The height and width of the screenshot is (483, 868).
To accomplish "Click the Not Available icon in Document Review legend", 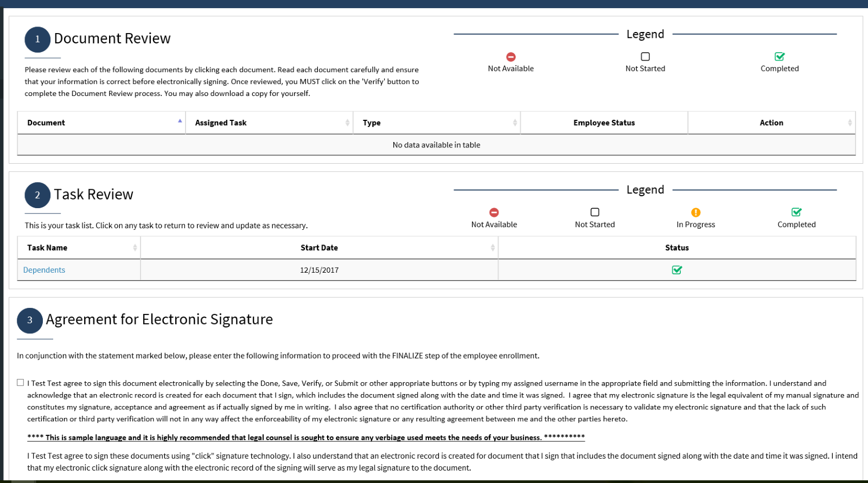I will [510, 57].
